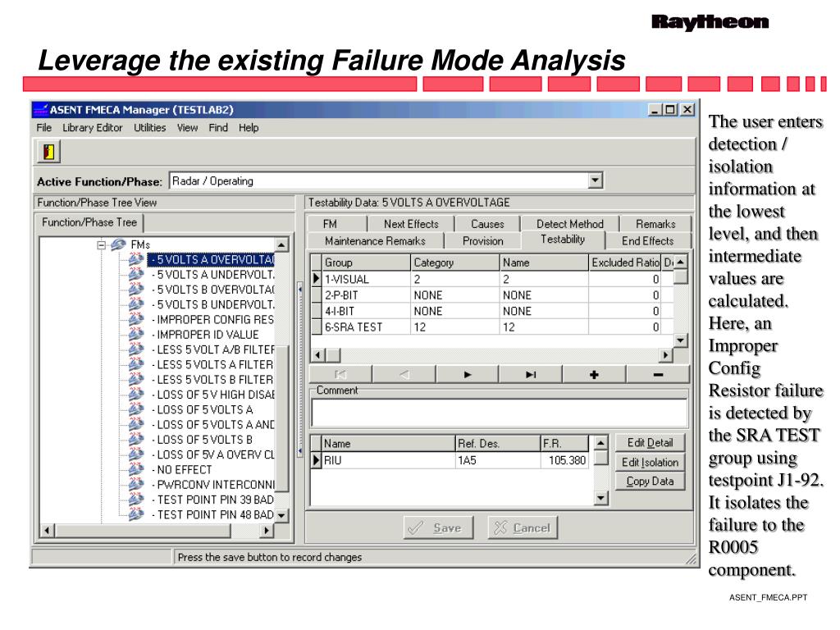Switch to the Maintenance Remarks tab
The image size is (840, 630).
375,241
